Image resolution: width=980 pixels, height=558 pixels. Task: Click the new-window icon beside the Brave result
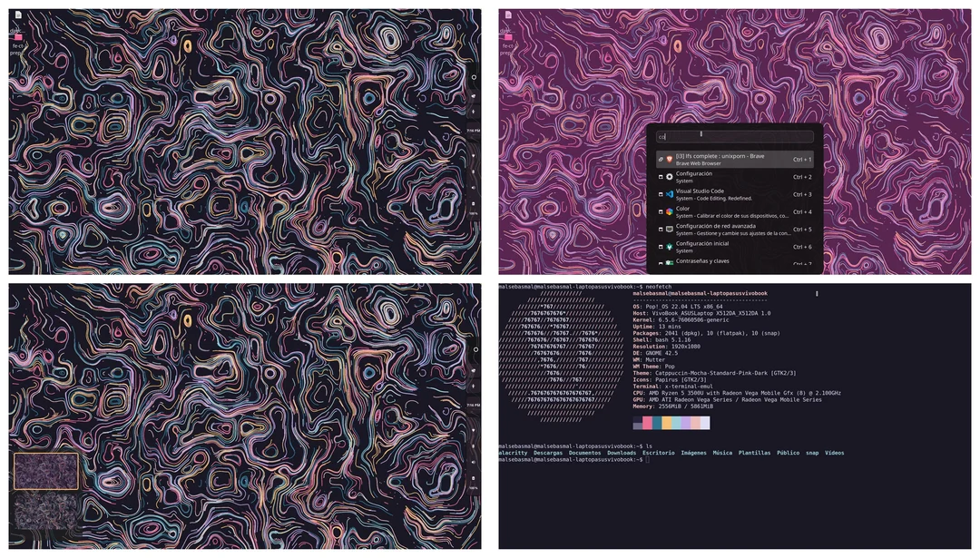[x=661, y=159]
